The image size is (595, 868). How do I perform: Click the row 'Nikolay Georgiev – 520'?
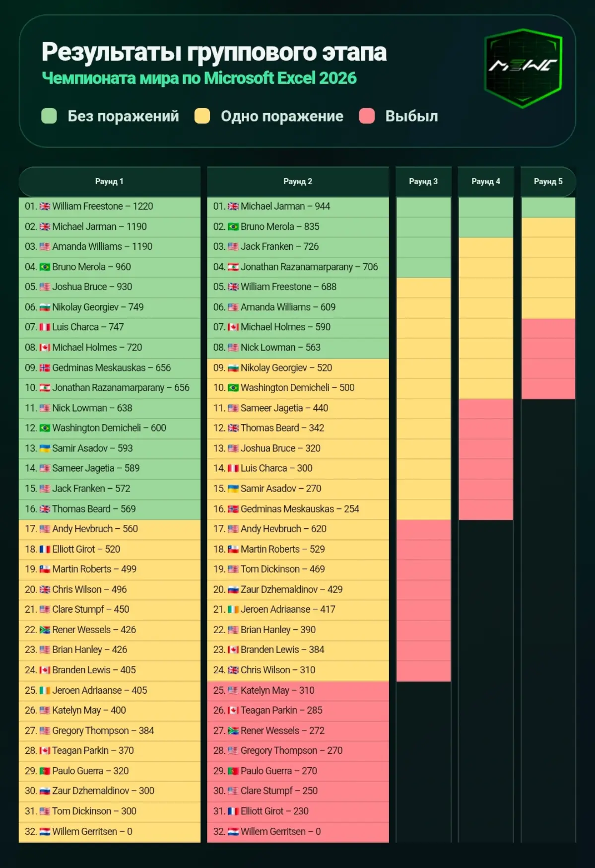298,368
